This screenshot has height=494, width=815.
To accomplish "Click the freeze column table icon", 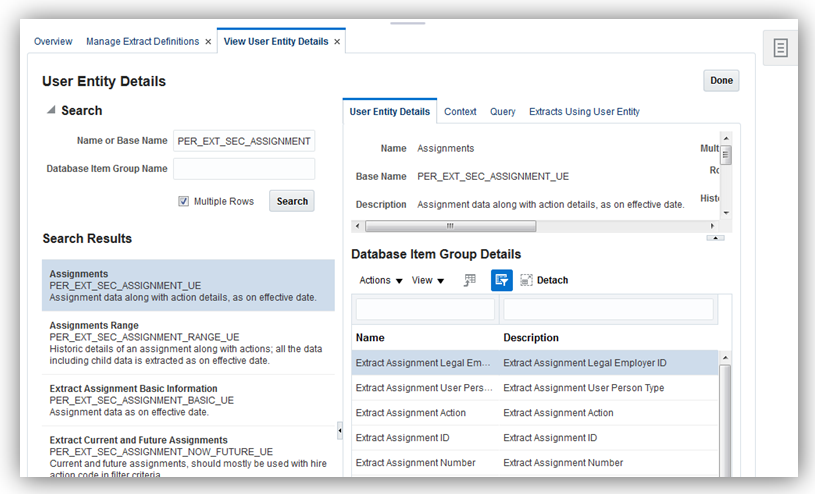I will [x=470, y=280].
